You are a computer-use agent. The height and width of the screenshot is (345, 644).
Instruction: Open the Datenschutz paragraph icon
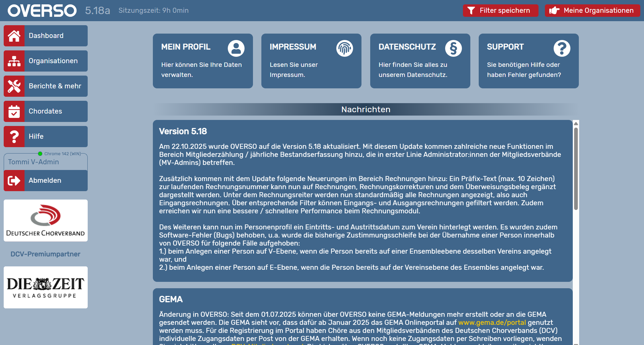pyautogui.click(x=453, y=48)
